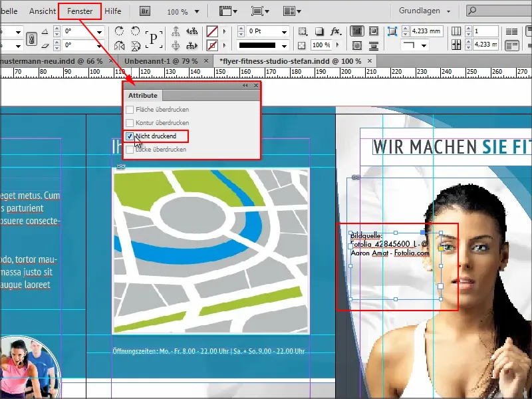
Task: Click the number of columns icon
Action: click(x=456, y=31)
